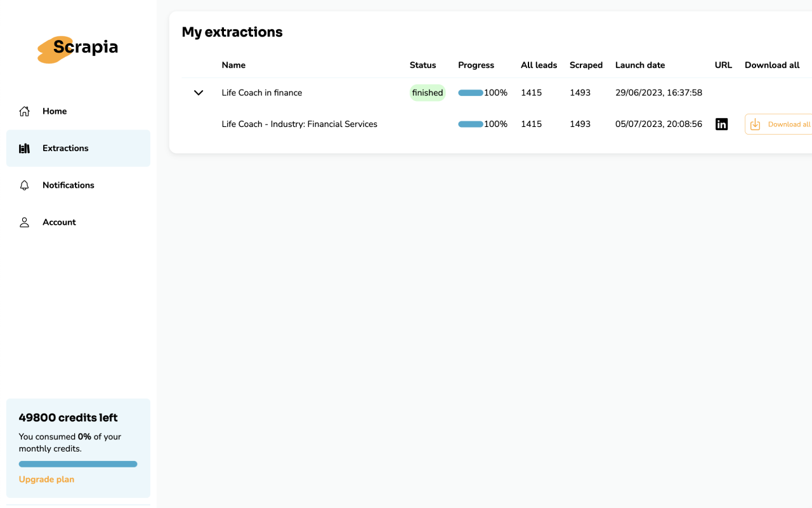Click the finished status badge
The height and width of the screenshot is (508, 812).
coord(428,93)
